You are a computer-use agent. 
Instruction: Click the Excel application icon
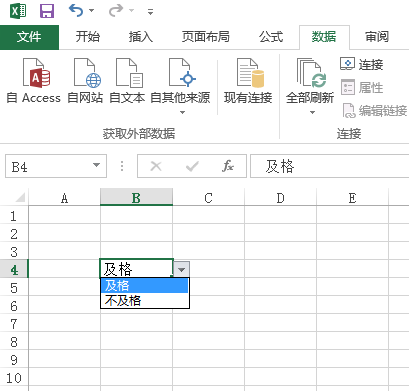tap(18, 11)
